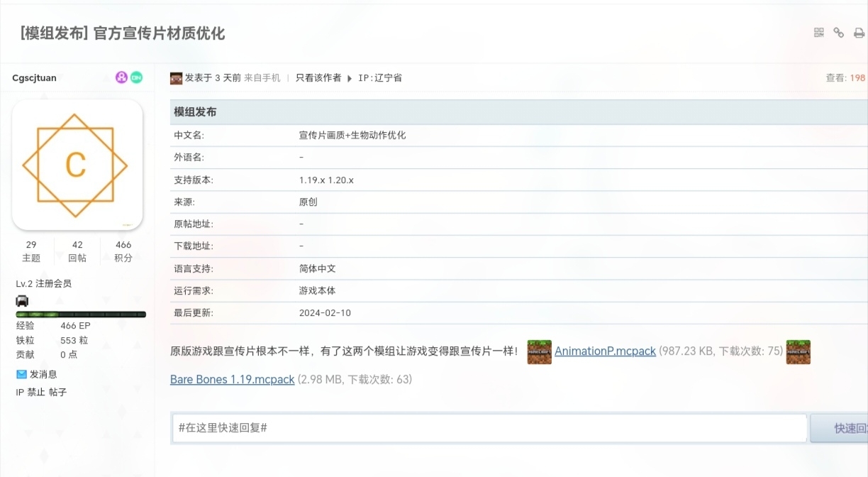868x477 pixels.
Task: Open the QR code icon for this thread
Action: [x=819, y=33]
